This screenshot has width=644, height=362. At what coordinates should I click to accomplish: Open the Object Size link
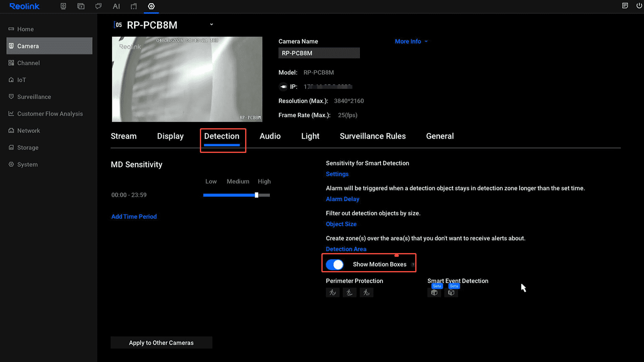click(x=341, y=224)
